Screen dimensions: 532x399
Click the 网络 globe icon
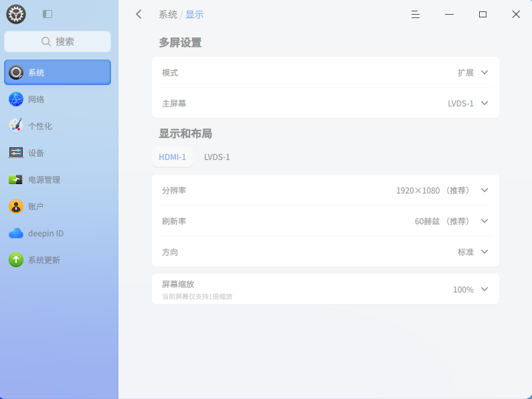[x=16, y=99]
